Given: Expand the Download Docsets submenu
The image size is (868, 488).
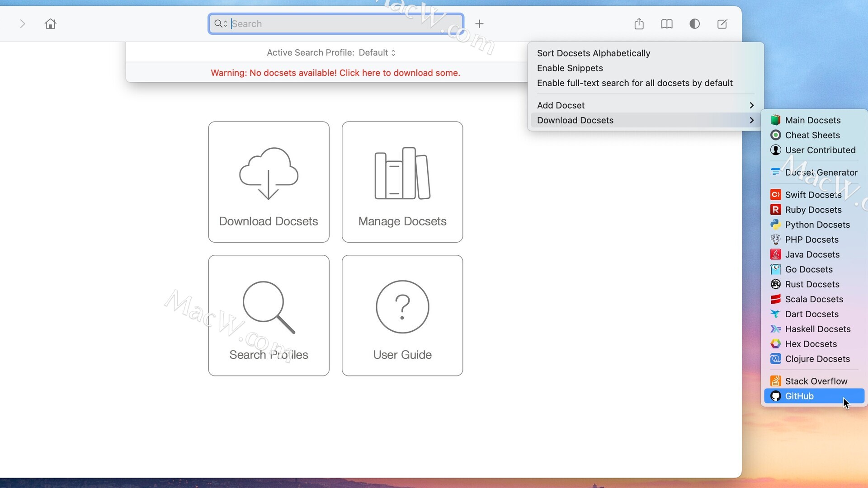Looking at the screenshot, I should click(646, 120).
